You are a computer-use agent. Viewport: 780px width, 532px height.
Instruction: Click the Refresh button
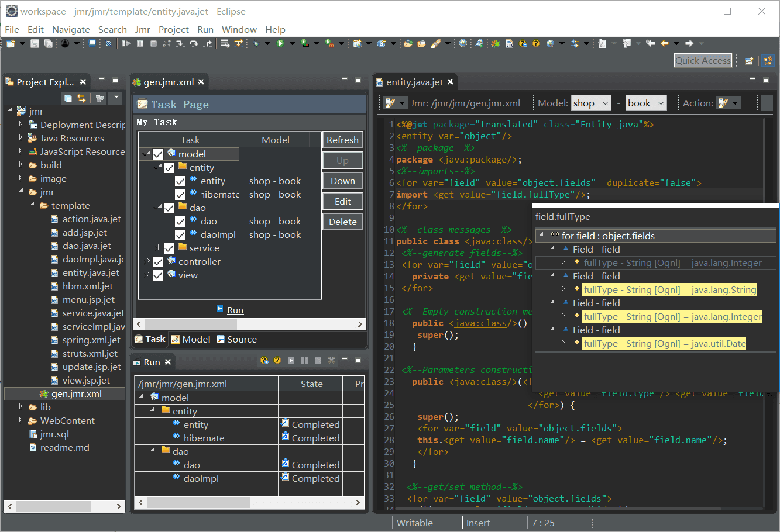pyautogui.click(x=342, y=140)
